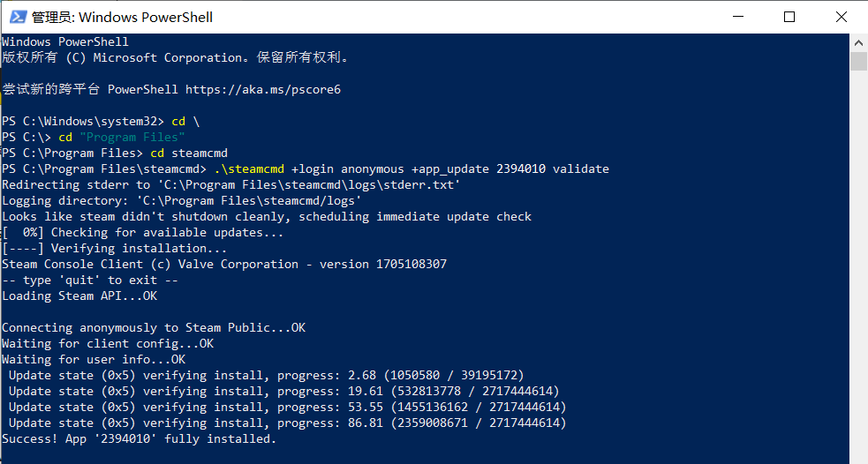Click the empty scrollbar track below the thumb

858,266
